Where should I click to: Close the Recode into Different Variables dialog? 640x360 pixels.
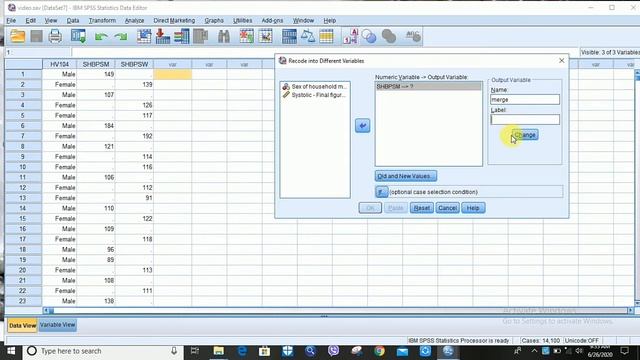tap(562, 60)
